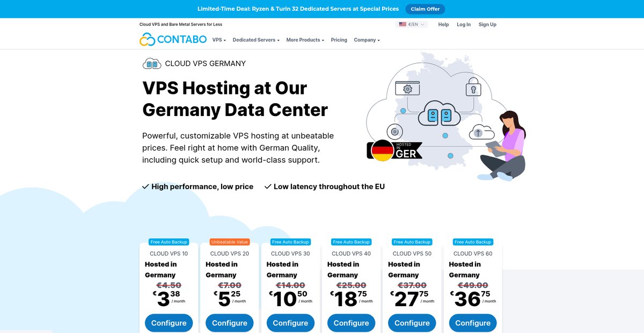
Task: Open the Pricing page
Action: click(339, 40)
